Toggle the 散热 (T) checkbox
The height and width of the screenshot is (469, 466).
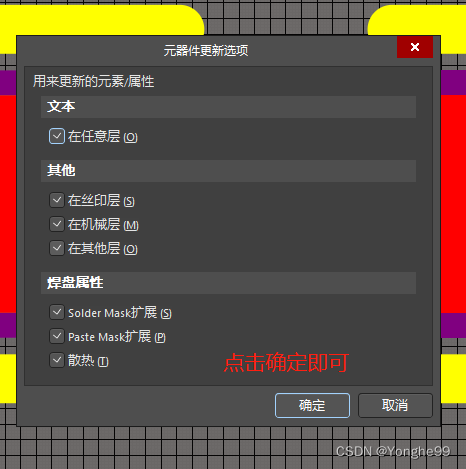[x=57, y=360]
